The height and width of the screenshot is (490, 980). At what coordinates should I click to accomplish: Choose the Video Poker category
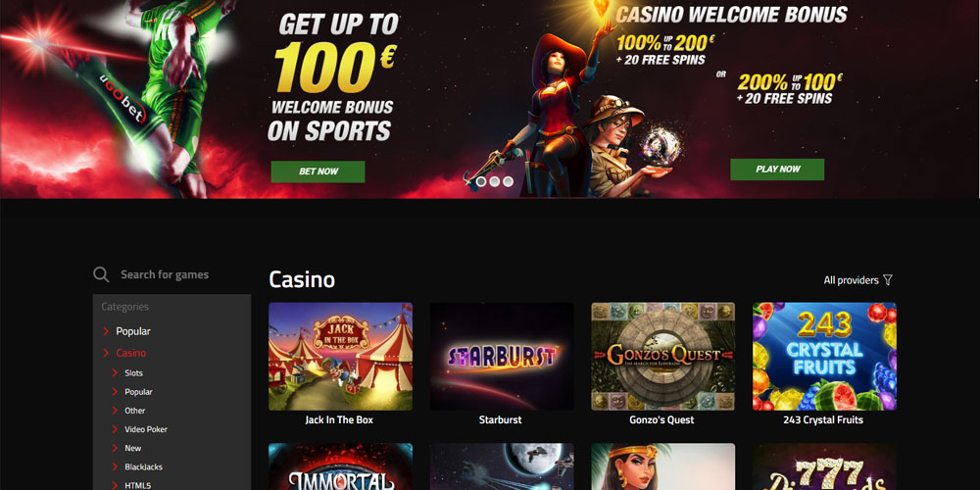pos(146,429)
